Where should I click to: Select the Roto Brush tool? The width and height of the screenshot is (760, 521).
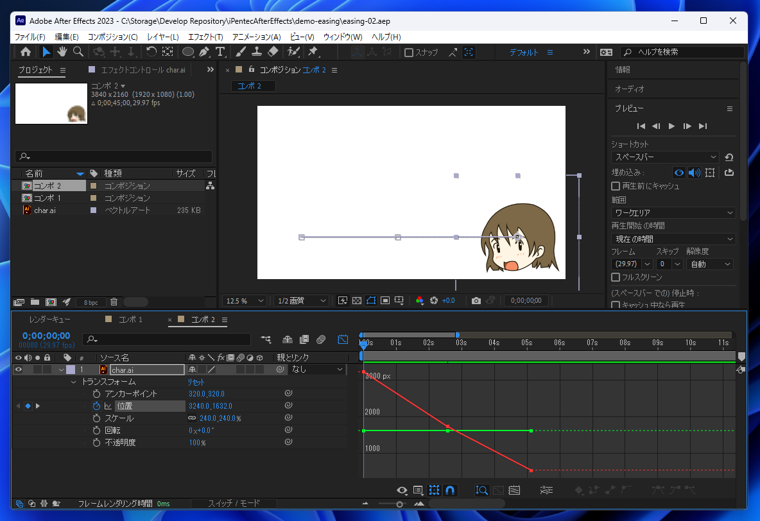293,52
